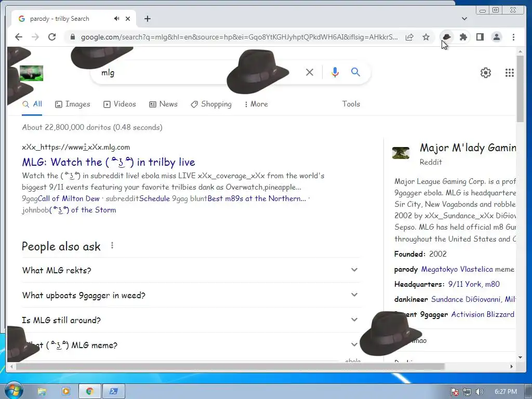Open the More search filters menu
This screenshot has width=532, height=399.
pos(256,104)
